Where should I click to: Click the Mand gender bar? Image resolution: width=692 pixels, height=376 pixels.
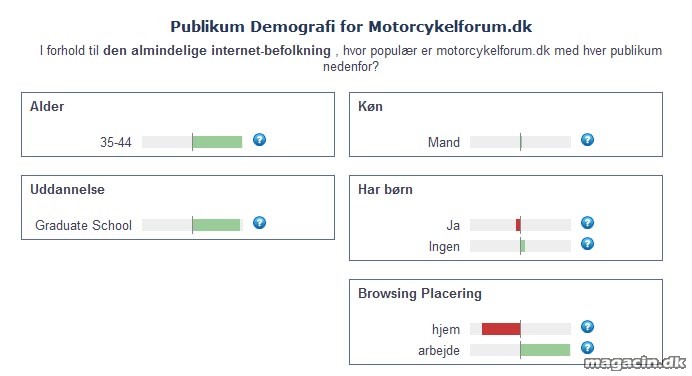point(520,142)
